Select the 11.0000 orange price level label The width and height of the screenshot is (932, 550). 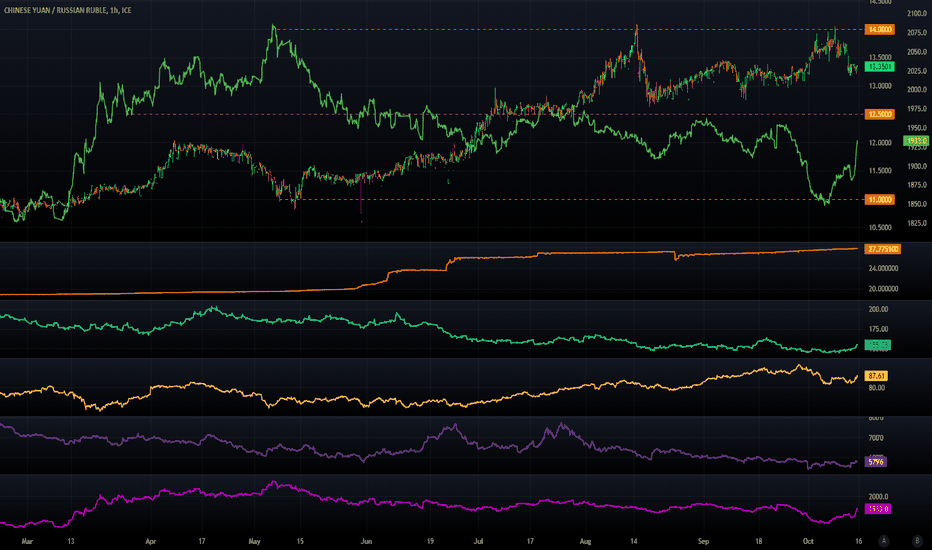pyautogui.click(x=879, y=199)
